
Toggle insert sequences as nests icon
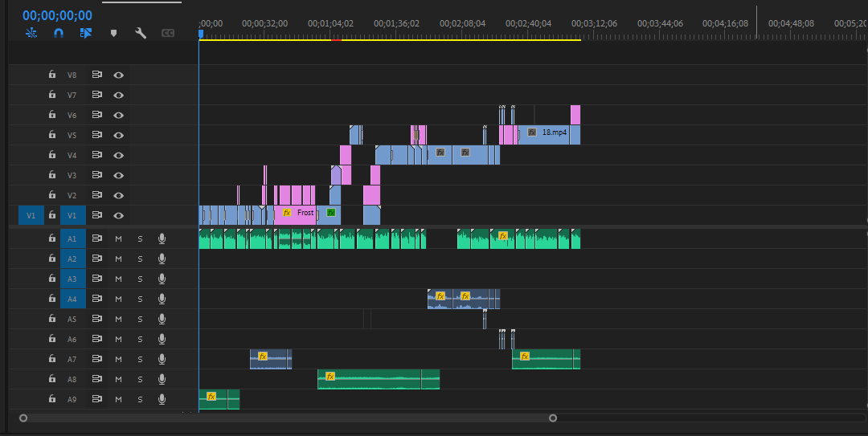coord(31,33)
